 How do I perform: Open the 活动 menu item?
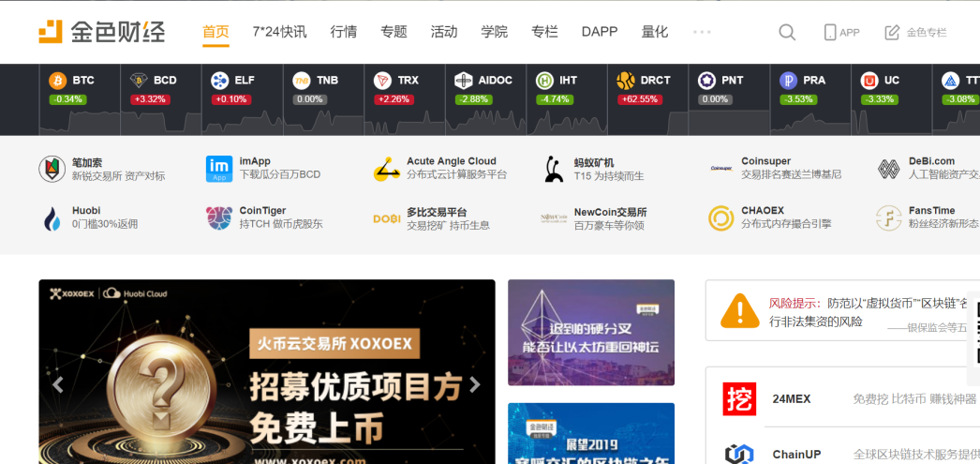click(444, 32)
